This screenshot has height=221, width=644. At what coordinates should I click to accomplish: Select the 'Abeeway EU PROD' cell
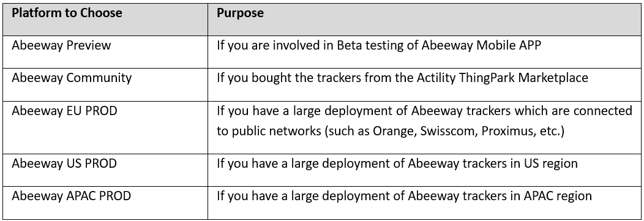click(x=105, y=127)
